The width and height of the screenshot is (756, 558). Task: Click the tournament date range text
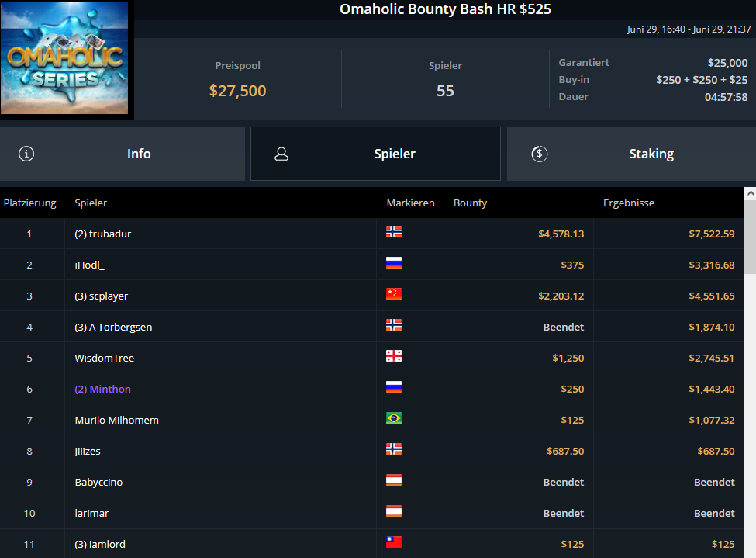coord(689,29)
